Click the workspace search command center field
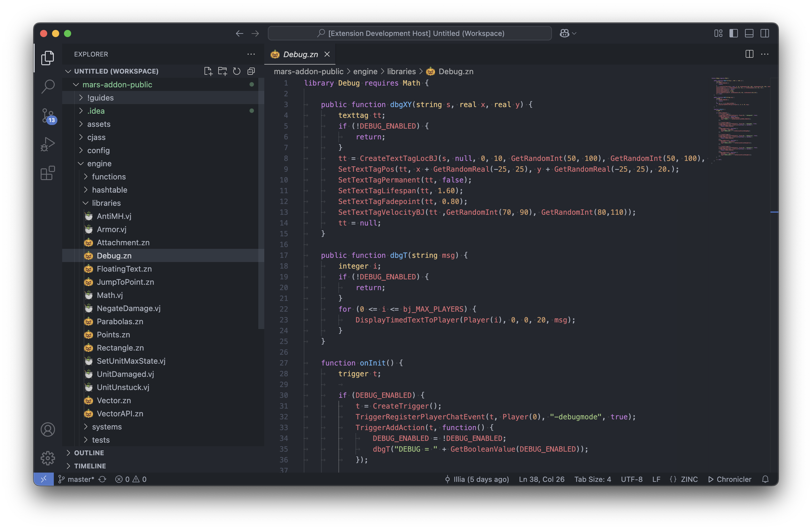 pyautogui.click(x=409, y=33)
